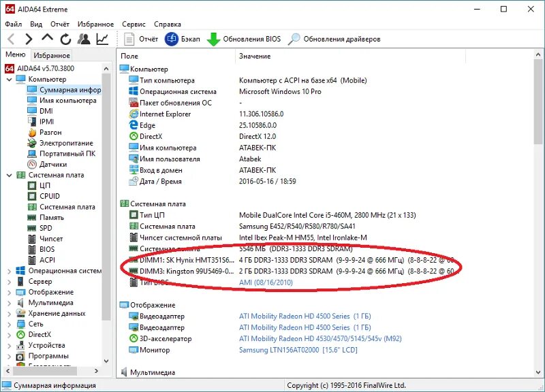The height and width of the screenshot is (392, 545).
Task: Open the CPUID tree item
Action: (x=44, y=196)
